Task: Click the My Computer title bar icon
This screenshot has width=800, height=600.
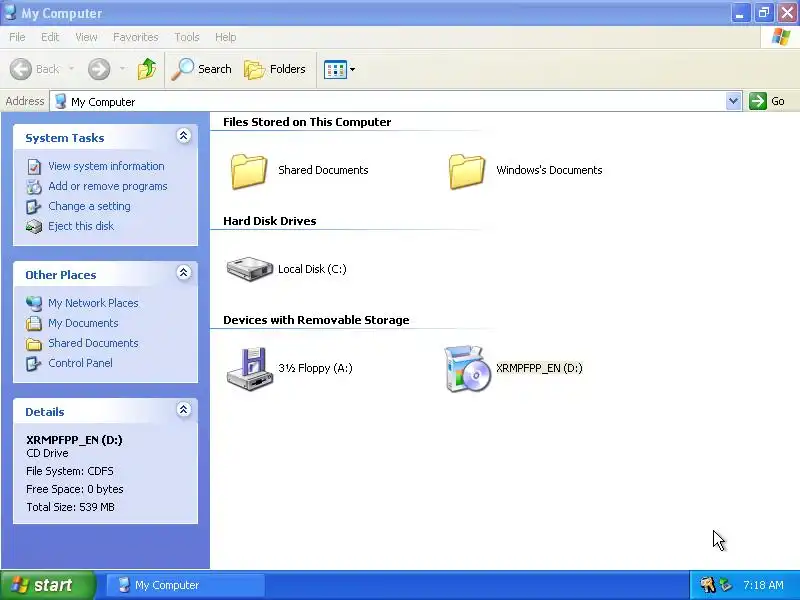Action: (10, 12)
